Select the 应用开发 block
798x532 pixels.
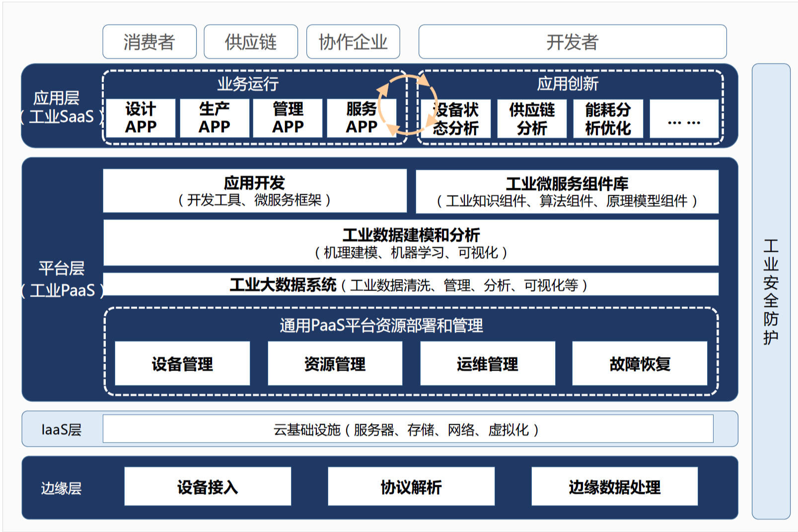click(x=255, y=191)
